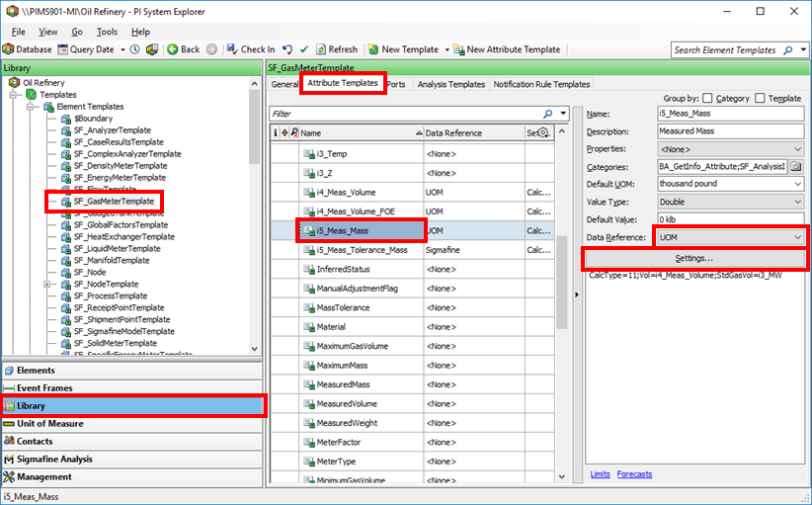Screen dimensions: 812x505
Task: Enable Group by Category checkbox
Action: click(707, 99)
